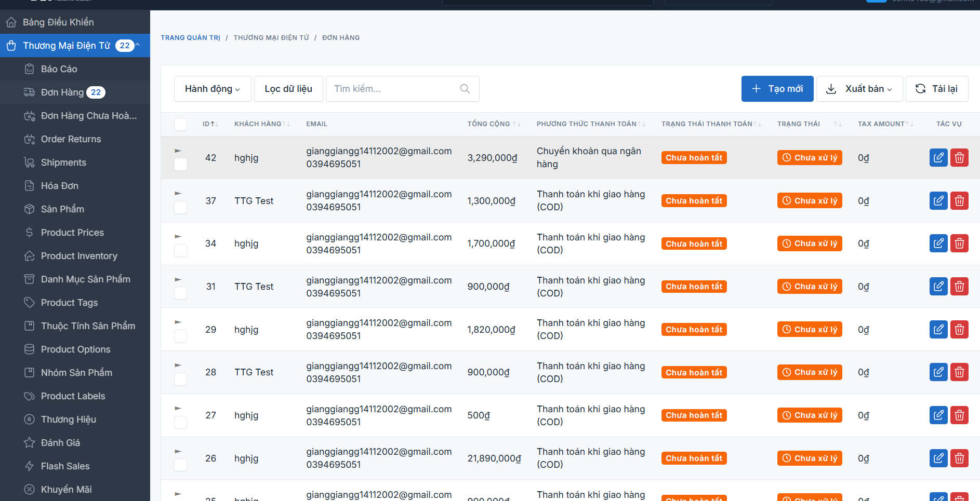Select checkbox of order 31
This screenshot has width=980, height=501.
[x=180, y=293]
